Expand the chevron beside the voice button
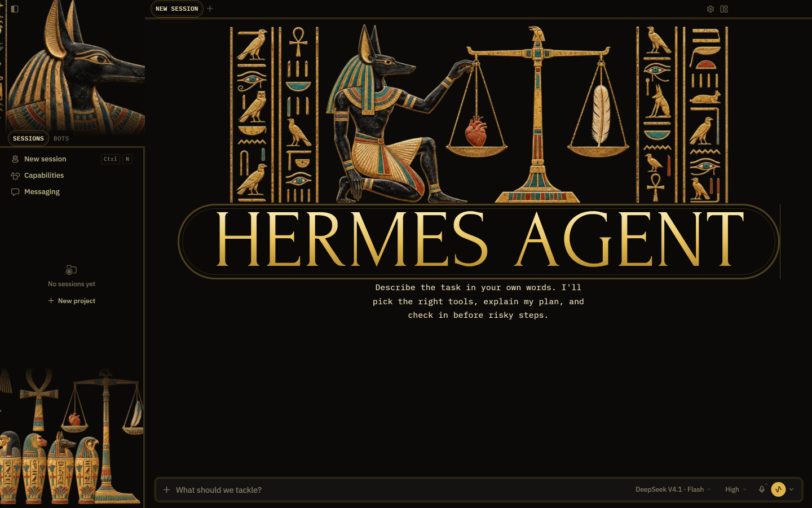The image size is (812, 508). click(x=792, y=489)
